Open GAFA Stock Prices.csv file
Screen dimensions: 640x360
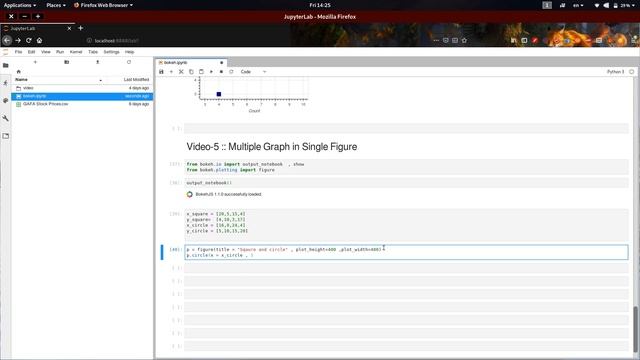click(82, 104)
